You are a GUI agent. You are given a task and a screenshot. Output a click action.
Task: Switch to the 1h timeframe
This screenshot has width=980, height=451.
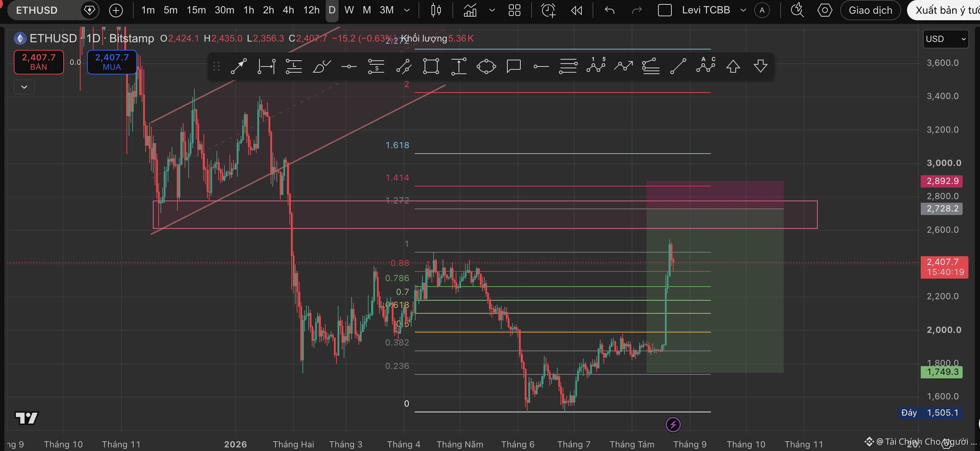tap(249, 10)
